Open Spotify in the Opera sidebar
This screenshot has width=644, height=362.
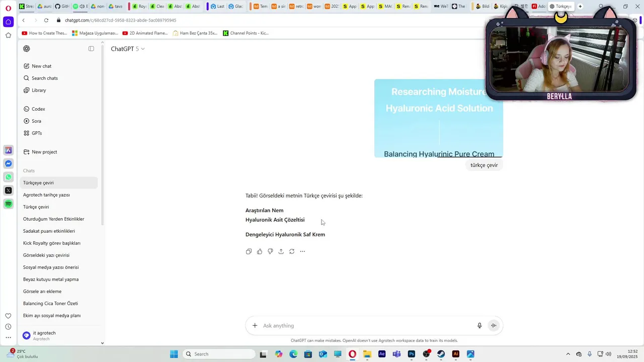[x=8, y=204]
